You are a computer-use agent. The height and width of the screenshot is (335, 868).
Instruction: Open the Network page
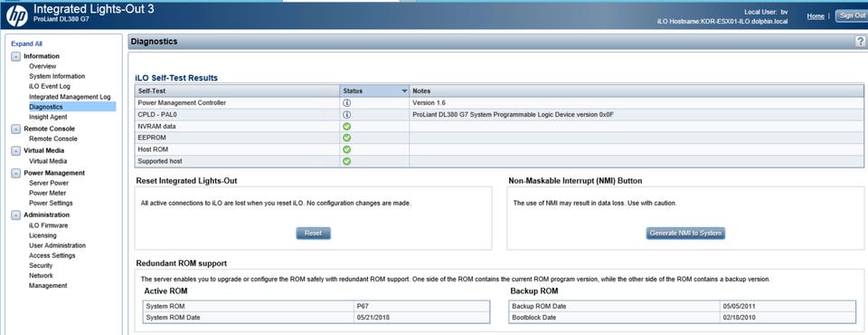coord(41,275)
